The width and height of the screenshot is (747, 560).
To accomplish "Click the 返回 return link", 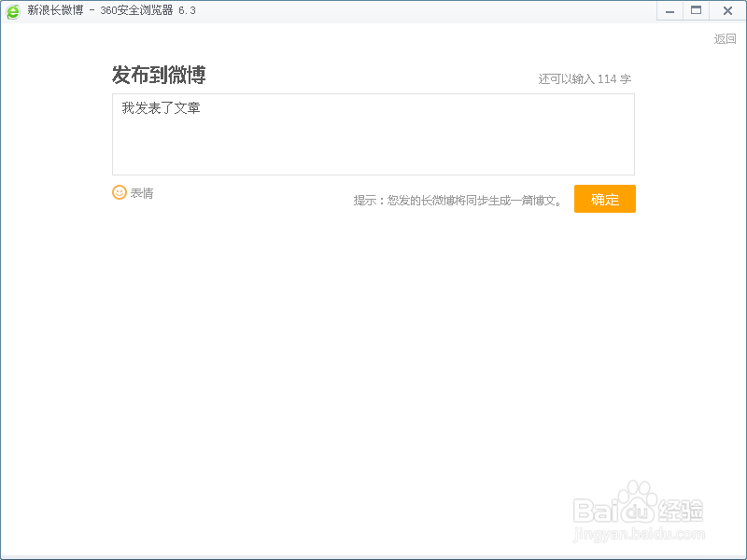I will pos(725,38).
